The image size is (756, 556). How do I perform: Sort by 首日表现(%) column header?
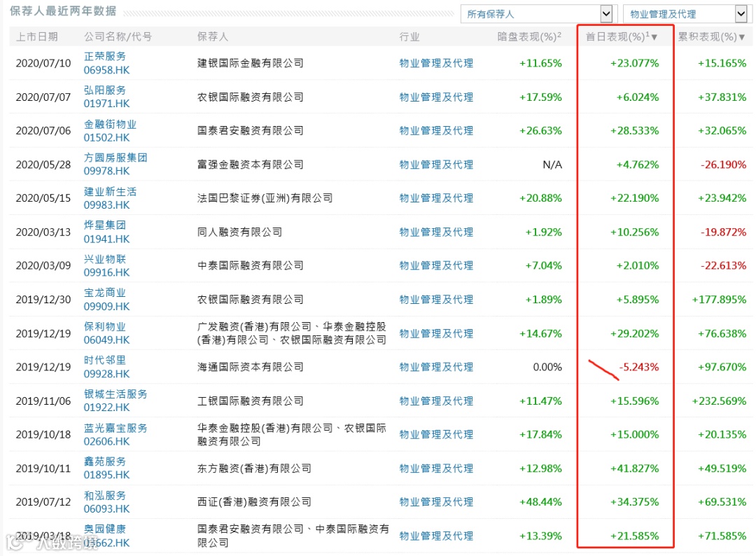[621, 36]
